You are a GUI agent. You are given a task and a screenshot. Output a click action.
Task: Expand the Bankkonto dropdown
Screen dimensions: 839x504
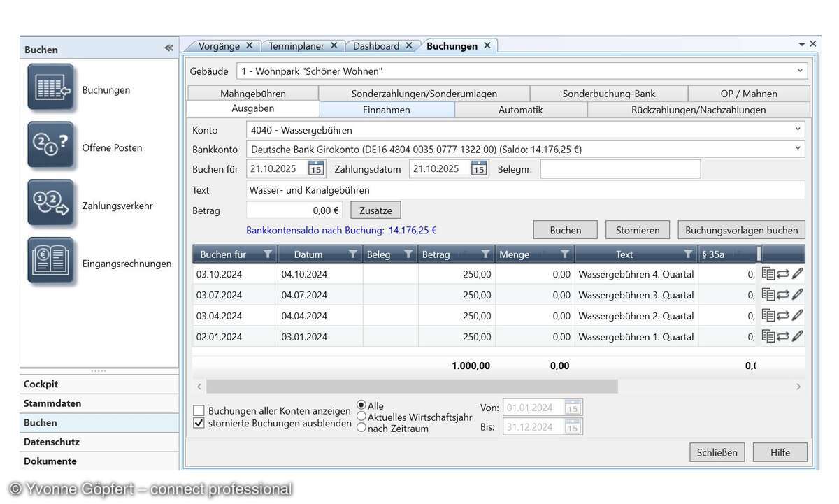coord(798,148)
